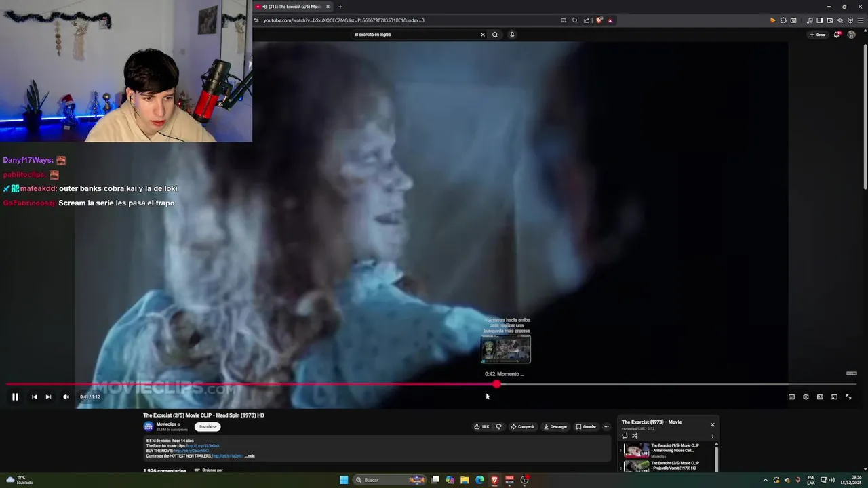Click the YouTube Crear button
868x488 pixels.
[818, 35]
